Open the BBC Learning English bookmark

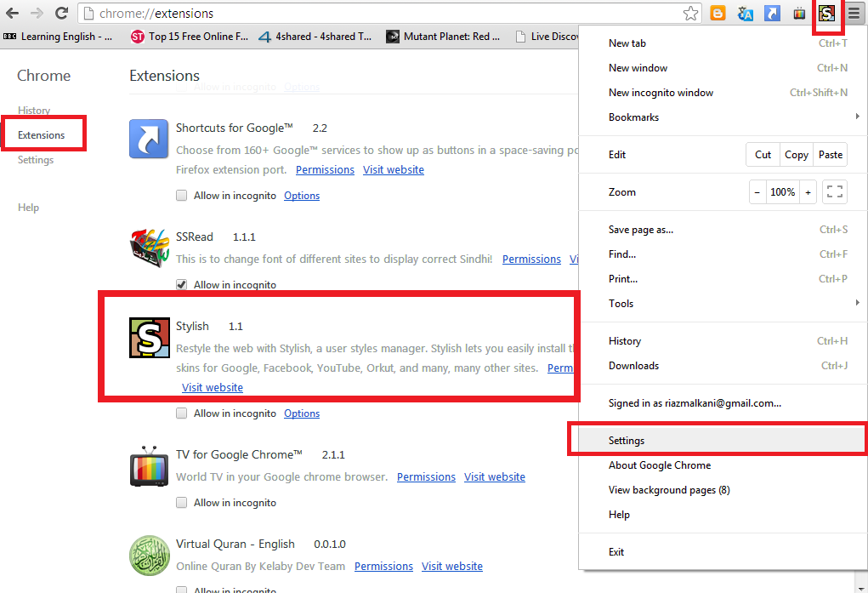pos(58,37)
